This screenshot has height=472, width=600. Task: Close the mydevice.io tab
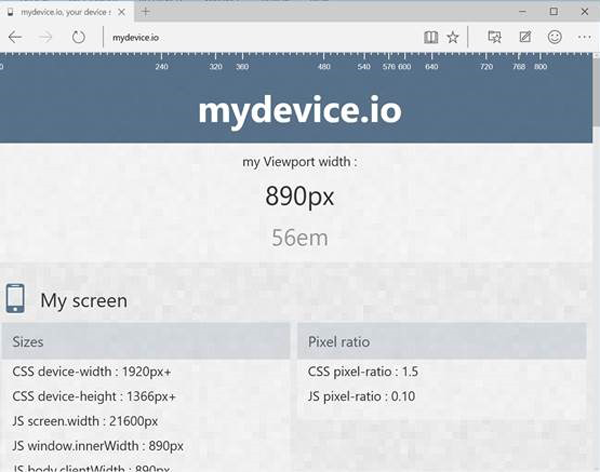click(121, 12)
